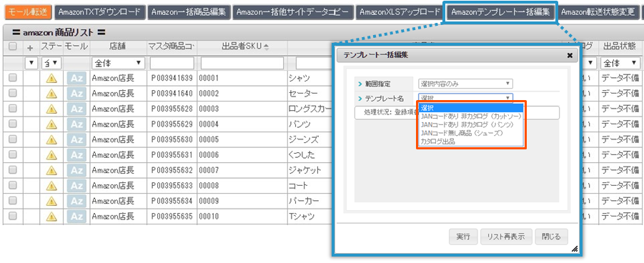Click product name パーカー cell
This screenshot has width=644, height=263.
[303, 201]
